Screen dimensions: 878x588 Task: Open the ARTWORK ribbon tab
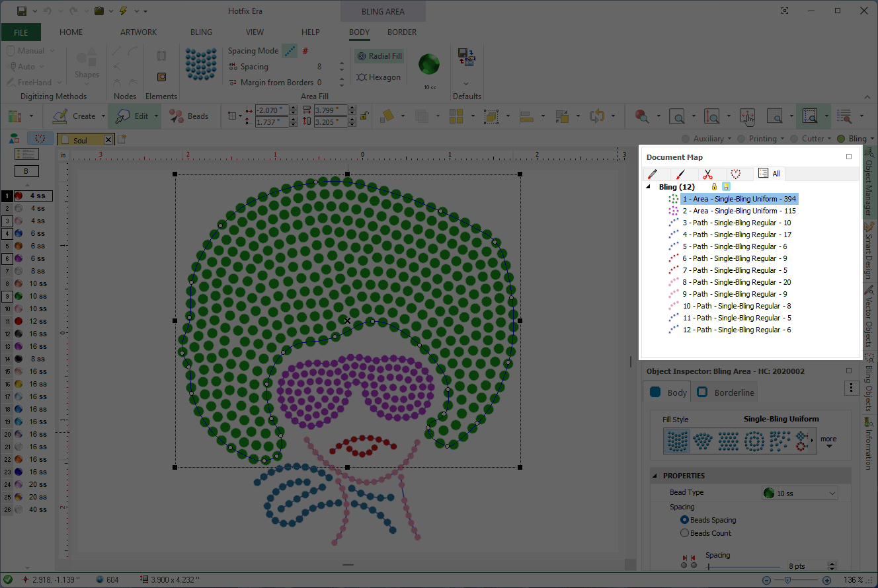point(139,32)
